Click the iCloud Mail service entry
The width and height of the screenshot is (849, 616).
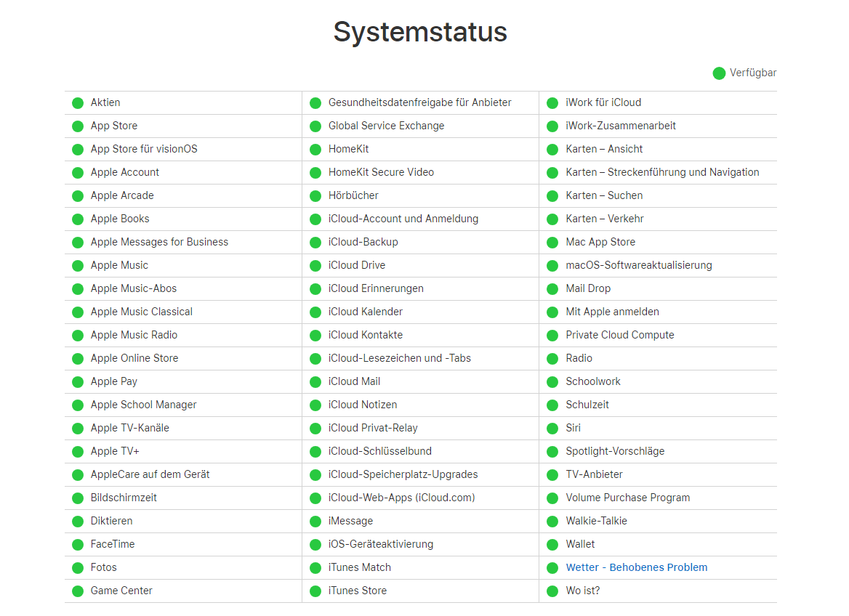(354, 381)
